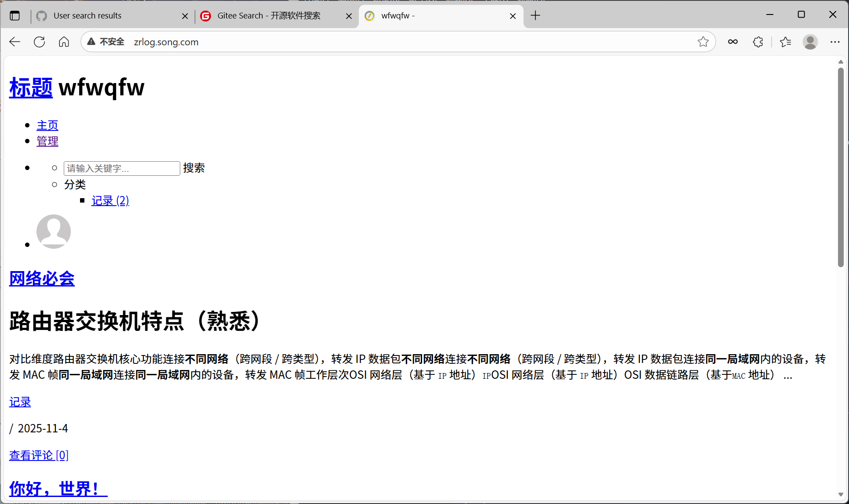Reload the zrlog page
This screenshot has width=849, height=504.
[40, 42]
